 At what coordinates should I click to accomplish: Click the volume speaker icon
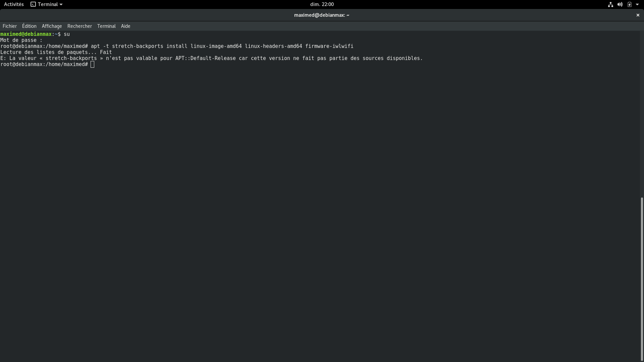[620, 4]
